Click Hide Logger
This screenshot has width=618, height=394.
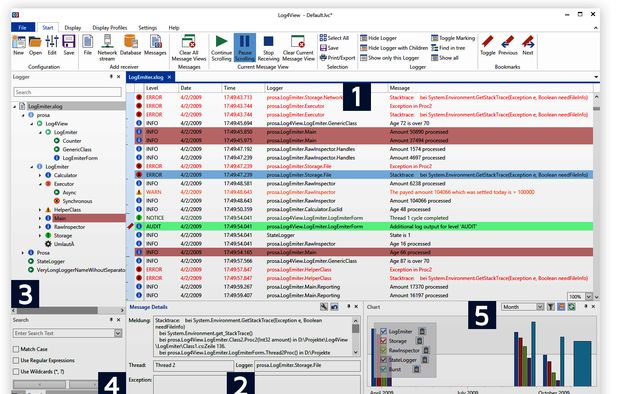point(378,38)
